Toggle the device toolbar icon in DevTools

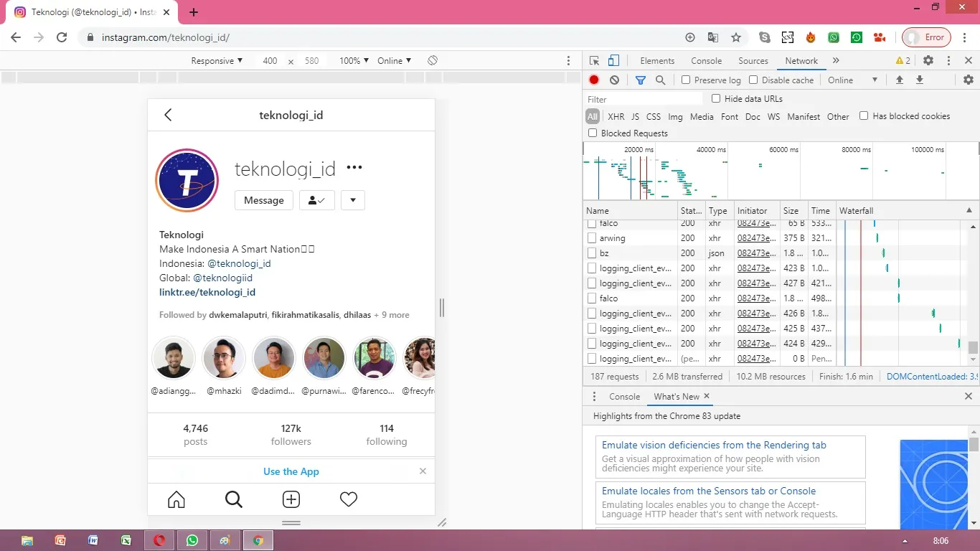[x=613, y=61]
